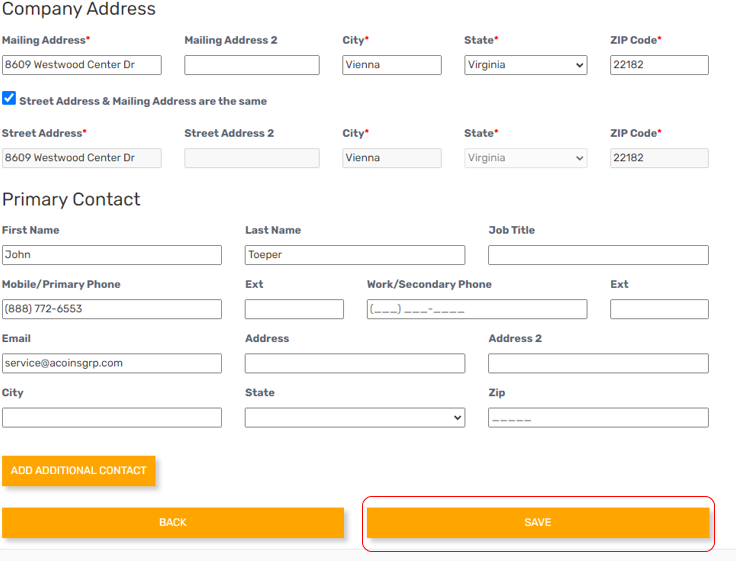Expand the Primary Contact State dropdown
Screen dimensions: 736x577
coord(355,417)
